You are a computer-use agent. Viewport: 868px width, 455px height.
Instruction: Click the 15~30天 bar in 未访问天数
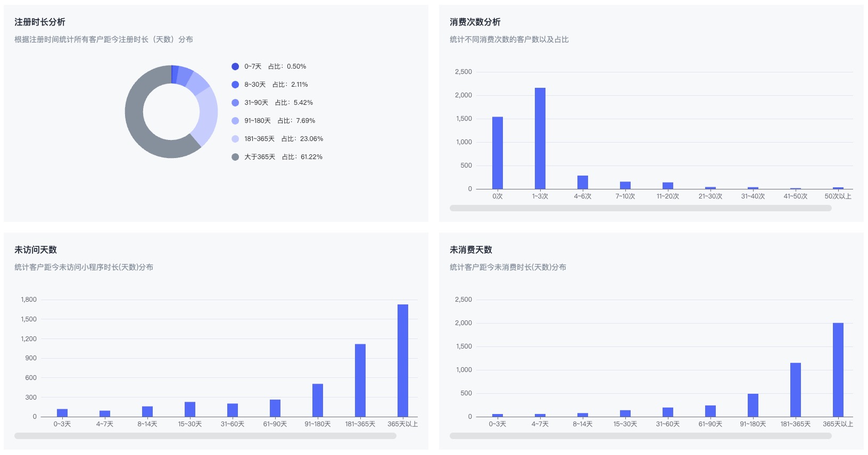[x=190, y=409]
